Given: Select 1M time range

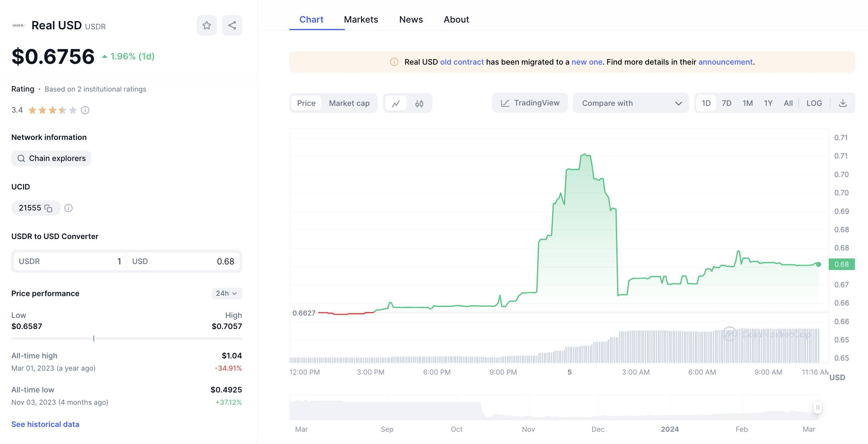Looking at the screenshot, I should point(748,103).
